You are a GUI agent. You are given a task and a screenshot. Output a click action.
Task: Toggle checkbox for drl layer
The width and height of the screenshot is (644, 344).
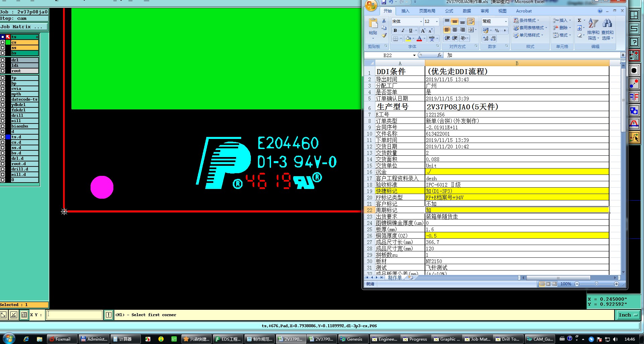point(3,60)
